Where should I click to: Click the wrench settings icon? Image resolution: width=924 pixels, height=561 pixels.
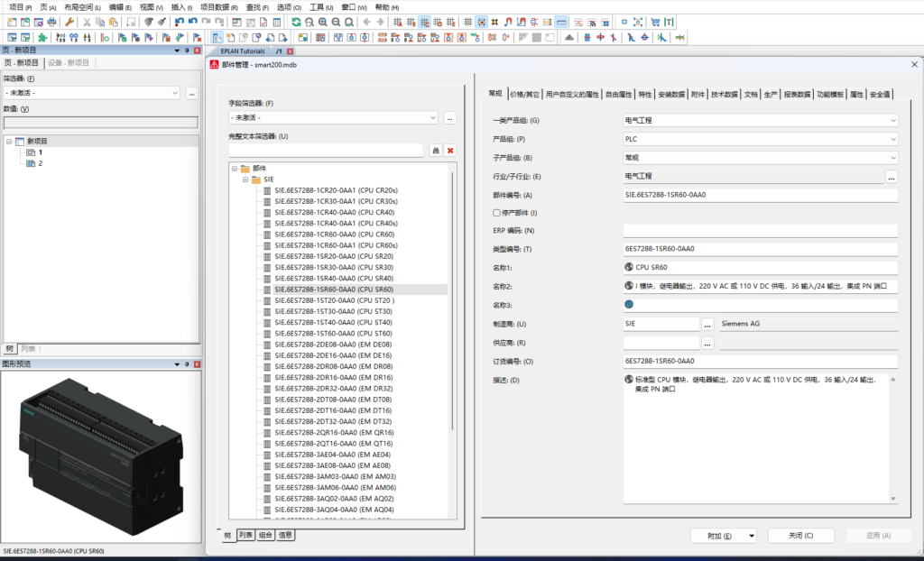(x=69, y=23)
